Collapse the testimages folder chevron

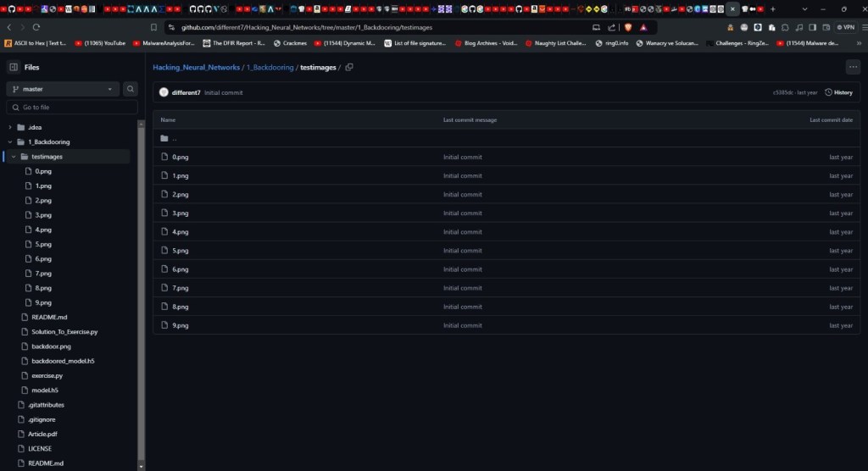14,157
